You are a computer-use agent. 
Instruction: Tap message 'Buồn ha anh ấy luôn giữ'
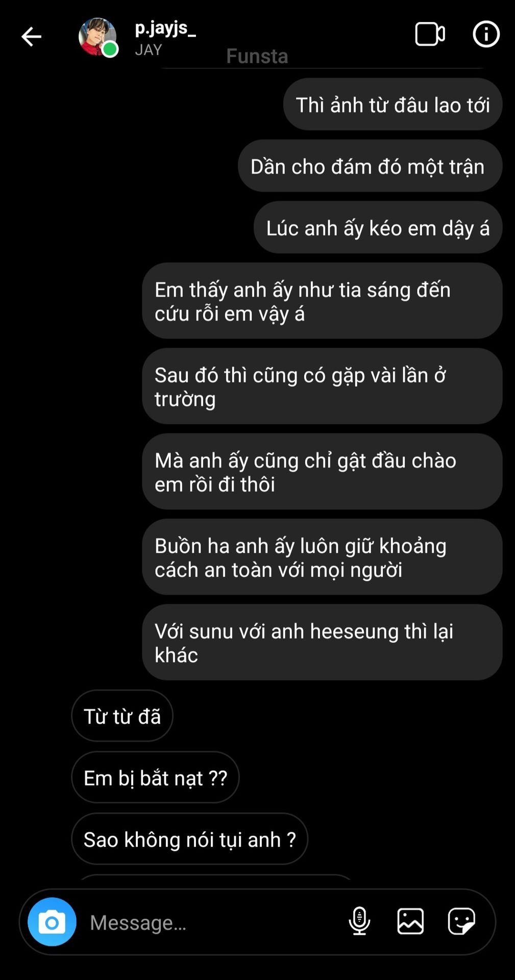pyautogui.click(x=322, y=557)
